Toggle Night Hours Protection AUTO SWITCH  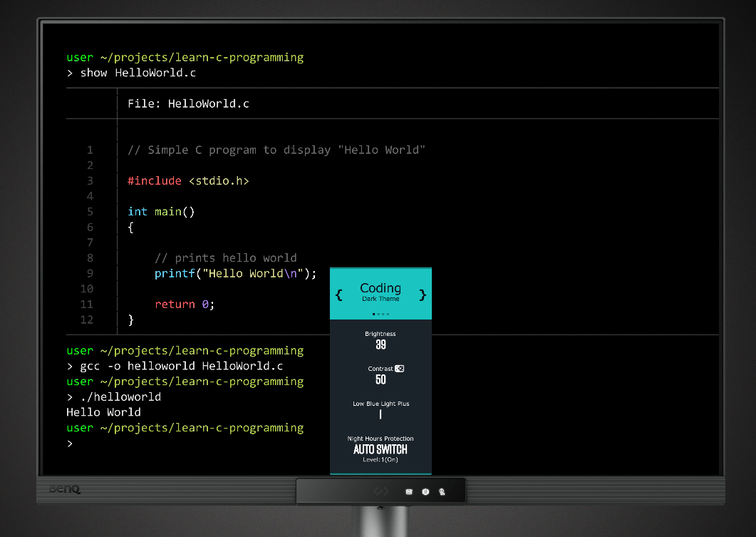380,449
